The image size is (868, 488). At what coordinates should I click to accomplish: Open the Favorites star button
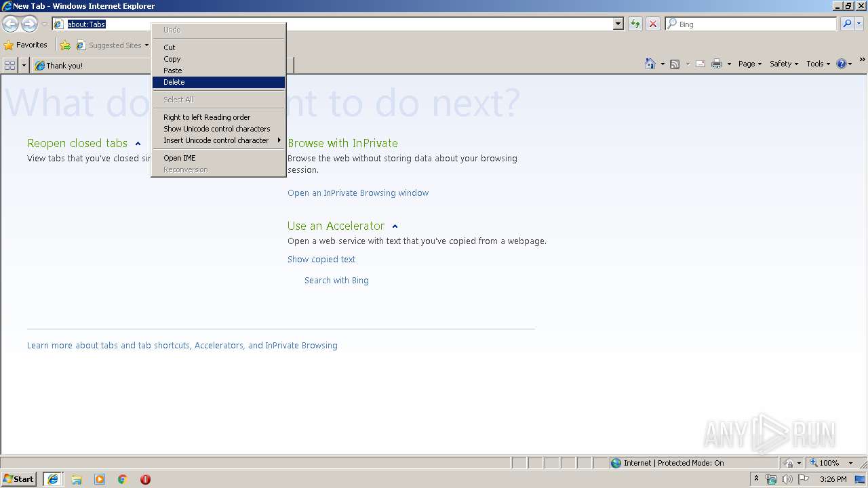tap(25, 45)
